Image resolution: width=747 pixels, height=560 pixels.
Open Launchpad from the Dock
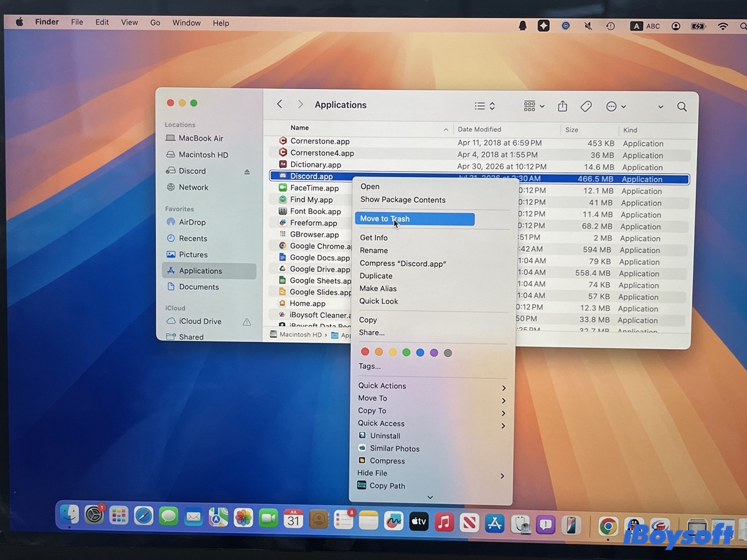[x=119, y=515]
